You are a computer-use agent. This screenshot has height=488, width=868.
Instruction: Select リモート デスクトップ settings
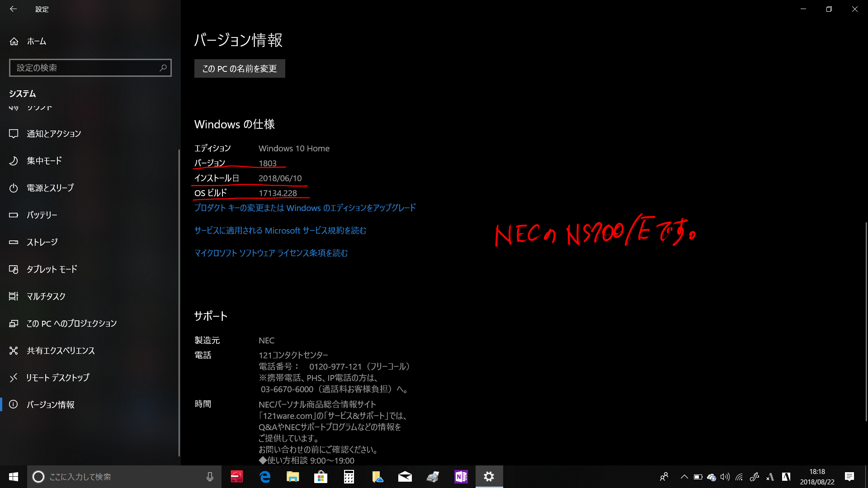pos(57,378)
